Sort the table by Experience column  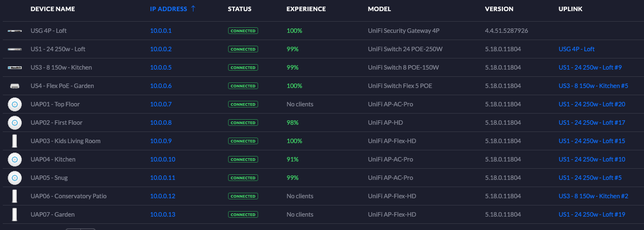coord(306,9)
